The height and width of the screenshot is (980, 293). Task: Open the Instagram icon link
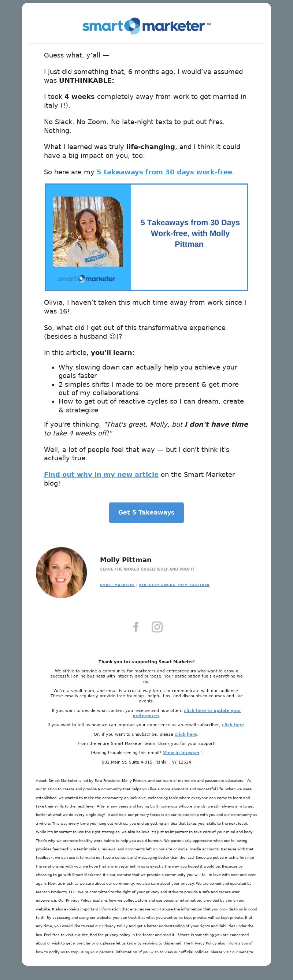[x=157, y=627]
